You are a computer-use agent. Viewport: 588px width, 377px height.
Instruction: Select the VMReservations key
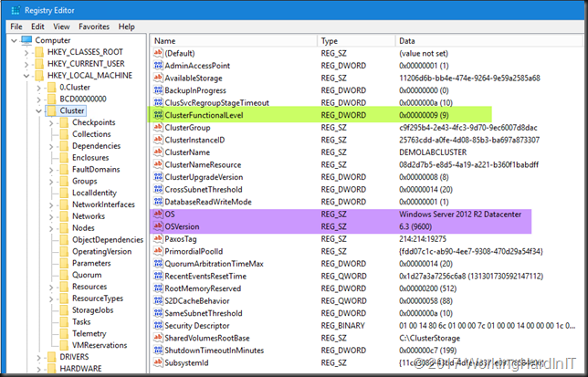[100, 345]
